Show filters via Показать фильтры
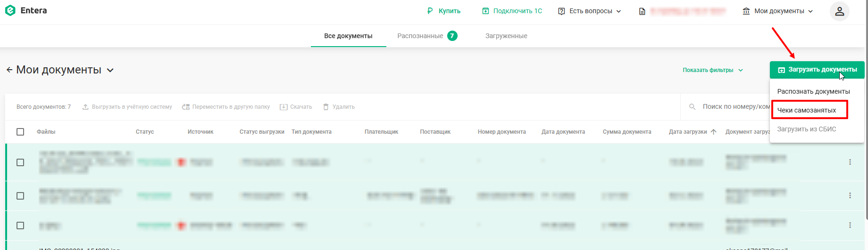This screenshot has width=868, height=250. (713, 70)
